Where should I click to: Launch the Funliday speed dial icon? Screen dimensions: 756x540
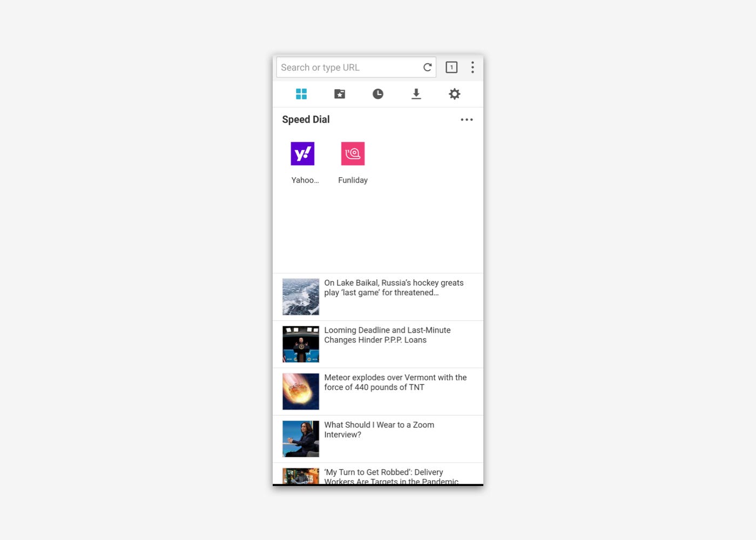click(353, 153)
